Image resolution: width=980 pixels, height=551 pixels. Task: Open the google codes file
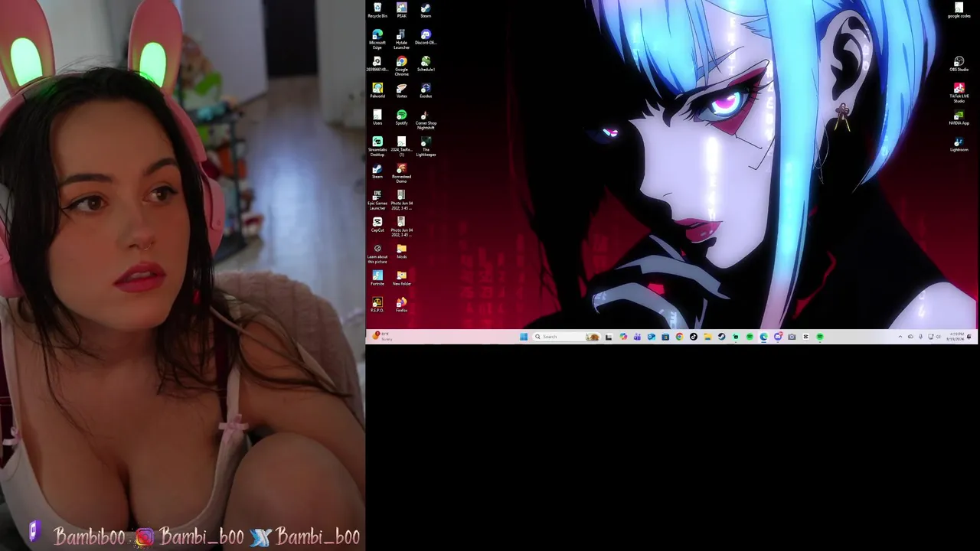959,11
